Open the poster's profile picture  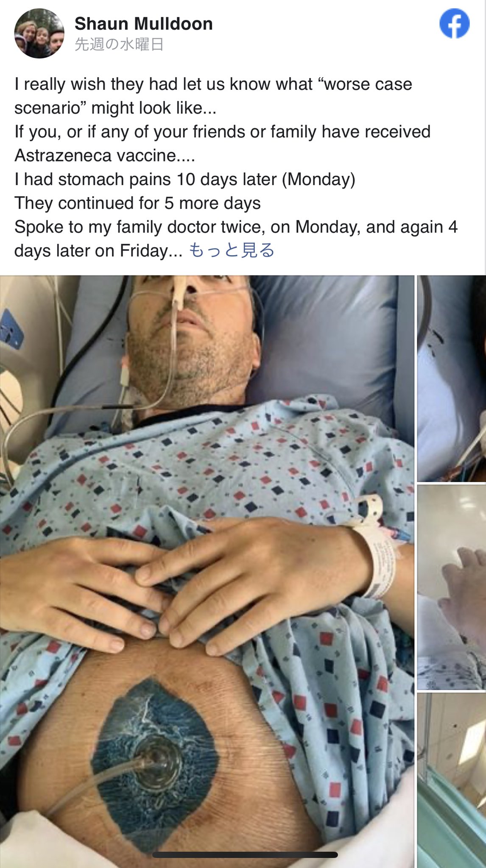(x=39, y=33)
